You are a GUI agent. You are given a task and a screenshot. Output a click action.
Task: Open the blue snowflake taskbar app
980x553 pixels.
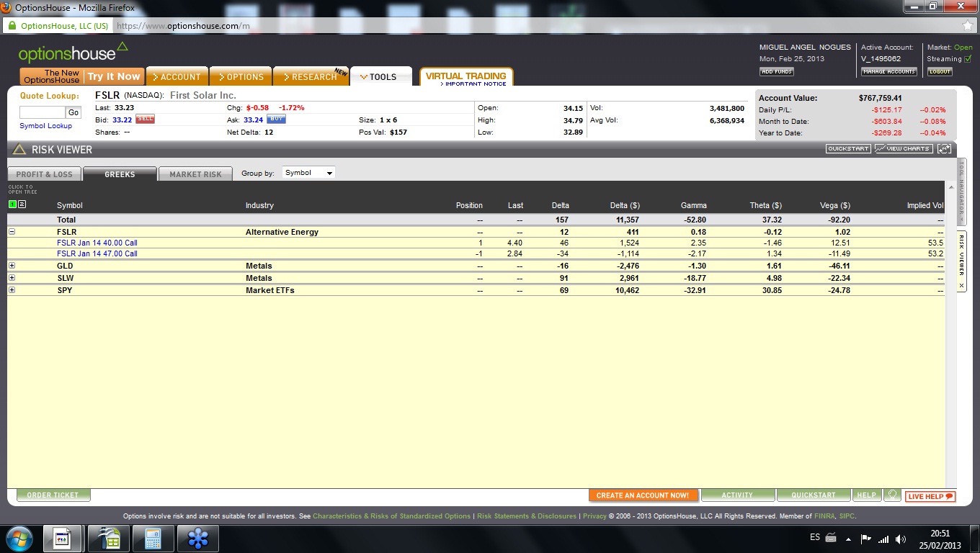(197, 538)
